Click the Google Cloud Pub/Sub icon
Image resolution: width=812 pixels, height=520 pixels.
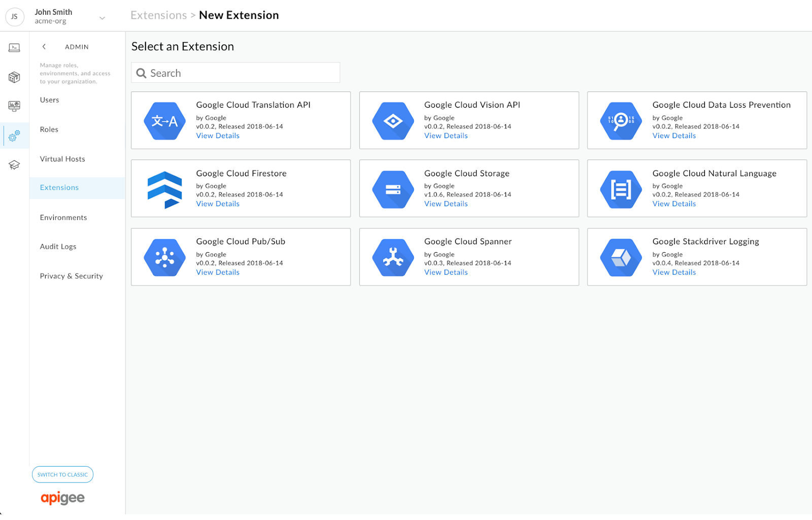click(164, 257)
